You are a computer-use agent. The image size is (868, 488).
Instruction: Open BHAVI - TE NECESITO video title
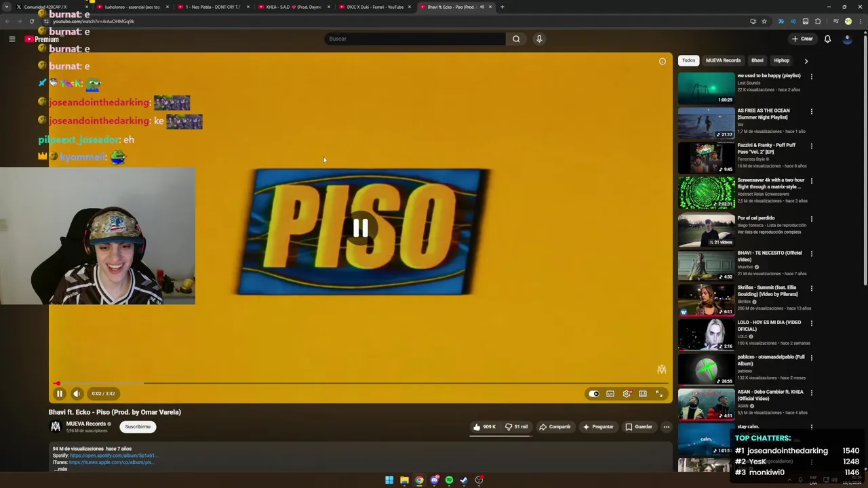click(x=770, y=256)
